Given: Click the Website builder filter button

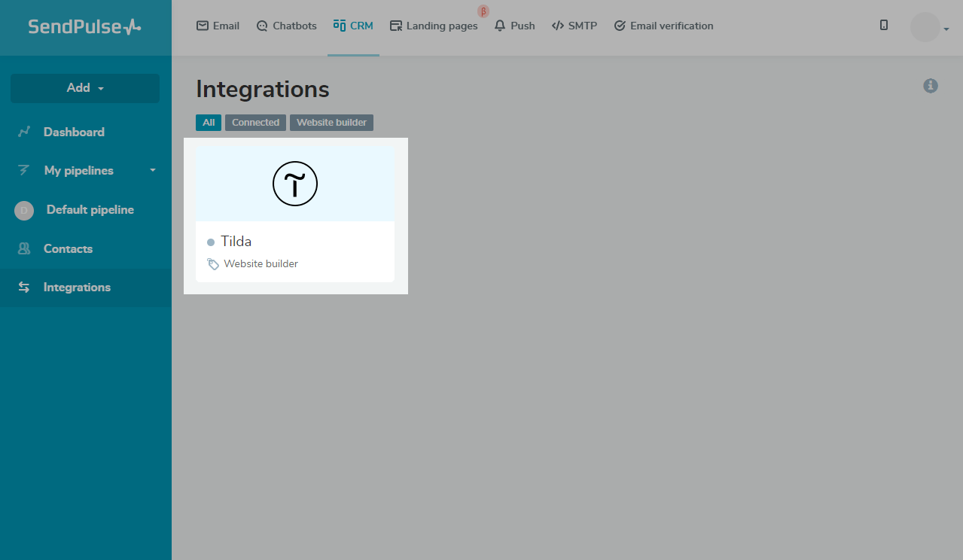Looking at the screenshot, I should pos(331,123).
